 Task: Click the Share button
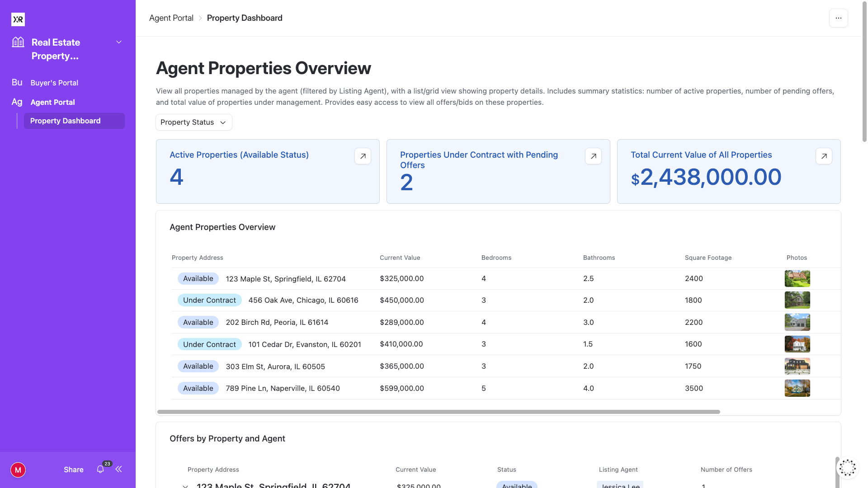coord(73,470)
